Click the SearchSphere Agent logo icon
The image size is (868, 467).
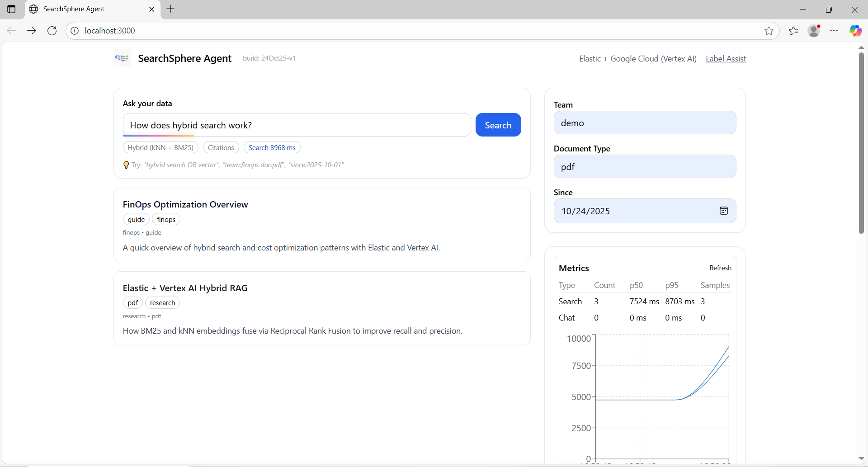pos(122,58)
